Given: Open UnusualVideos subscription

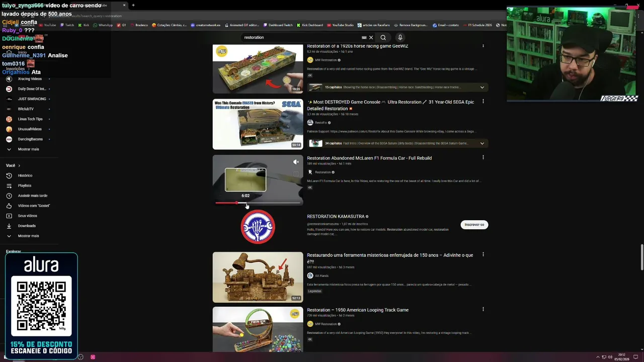Looking at the screenshot, I should click(30, 129).
